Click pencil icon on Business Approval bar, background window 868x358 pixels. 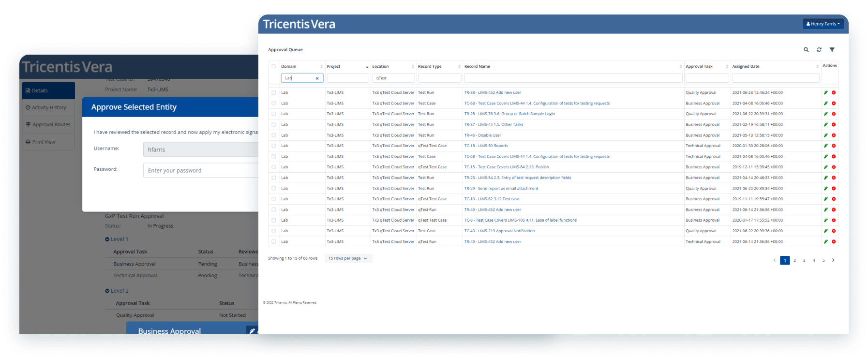click(252, 331)
